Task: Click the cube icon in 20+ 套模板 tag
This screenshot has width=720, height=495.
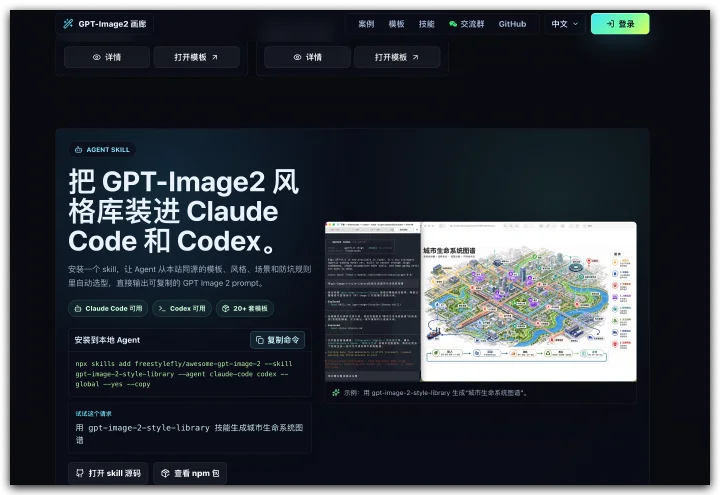Action: (225, 309)
